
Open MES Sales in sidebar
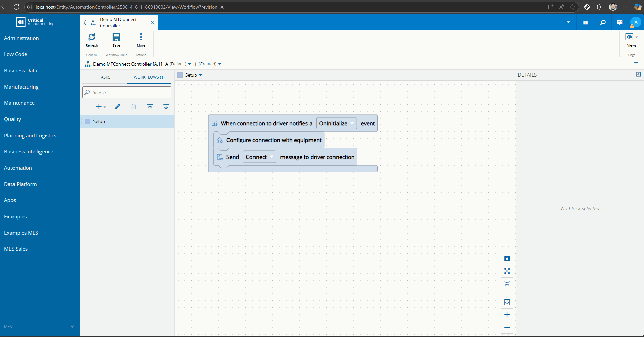(16, 249)
